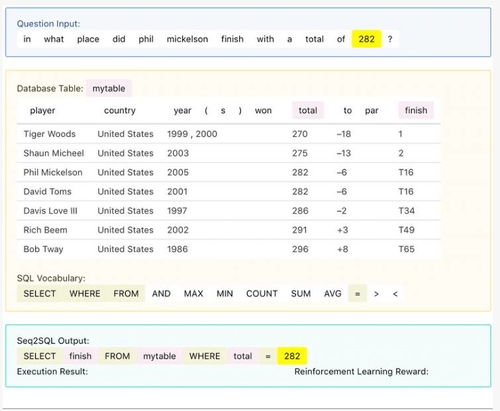Click the mickelson word in question input
Image resolution: width=500 pixels, height=411 pixels.
187,39
